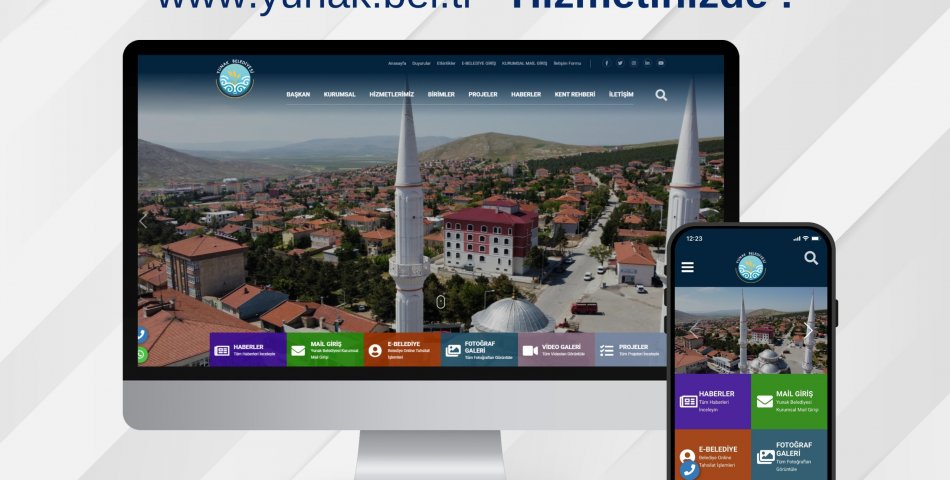This screenshot has height=480, width=950.
Task: Open BİRİMLER in the desktop main navigation
Action: point(441,95)
